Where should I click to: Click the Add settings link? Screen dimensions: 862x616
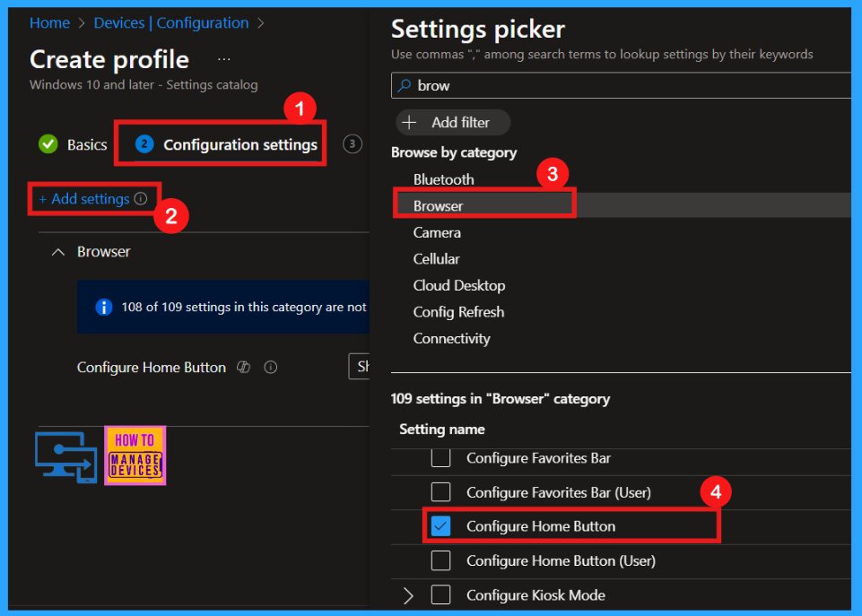click(x=84, y=199)
